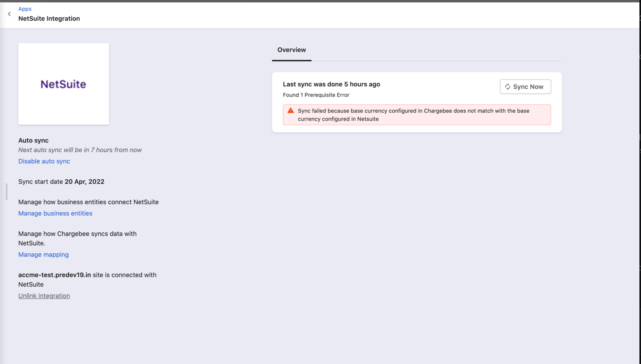This screenshot has height=364, width=641.
Task: Click 'Manage how business entities connect NetSuite' text
Action: click(89, 202)
